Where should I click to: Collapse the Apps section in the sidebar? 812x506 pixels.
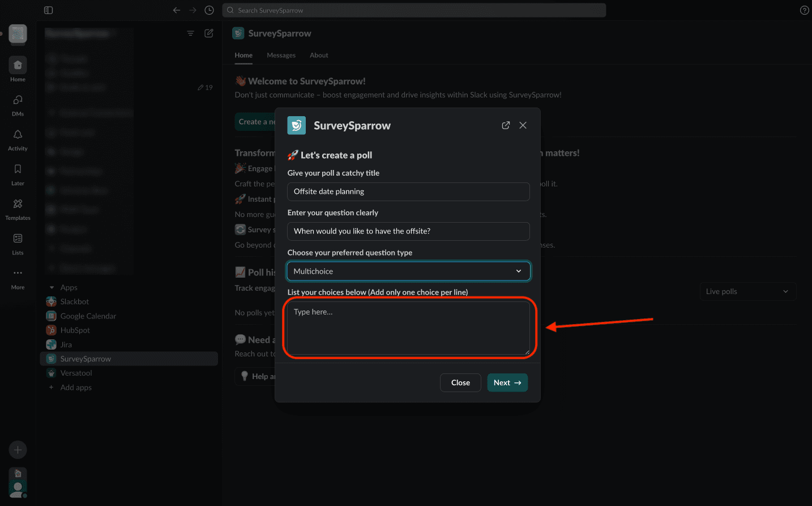point(52,287)
